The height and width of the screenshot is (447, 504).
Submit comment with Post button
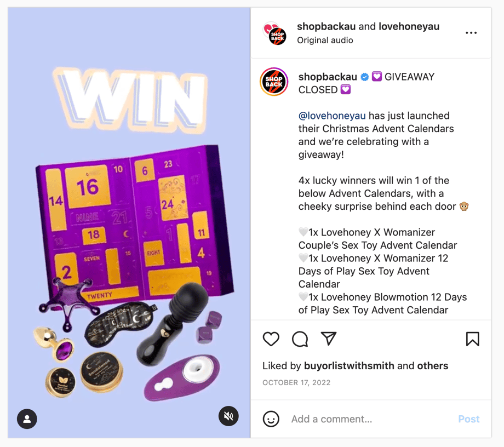(x=468, y=419)
